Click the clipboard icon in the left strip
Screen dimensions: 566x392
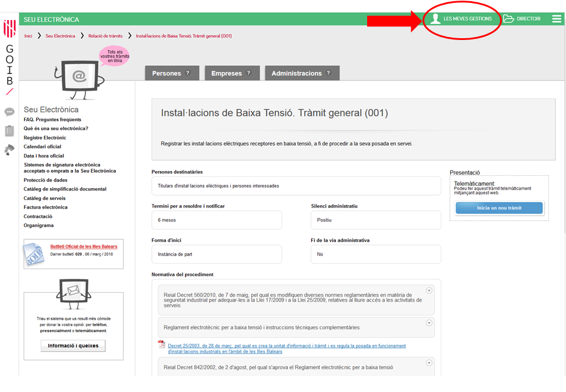coord(9,130)
